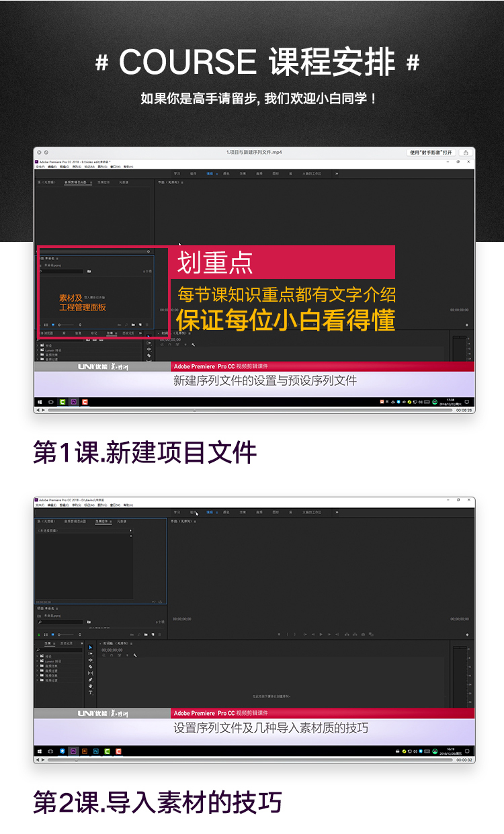Image resolution: width=504 pixels, height=834 pixels.
Task: Open workspace overflow » in lesson 1 workspace bar
Action: click(x=337, y=173)
